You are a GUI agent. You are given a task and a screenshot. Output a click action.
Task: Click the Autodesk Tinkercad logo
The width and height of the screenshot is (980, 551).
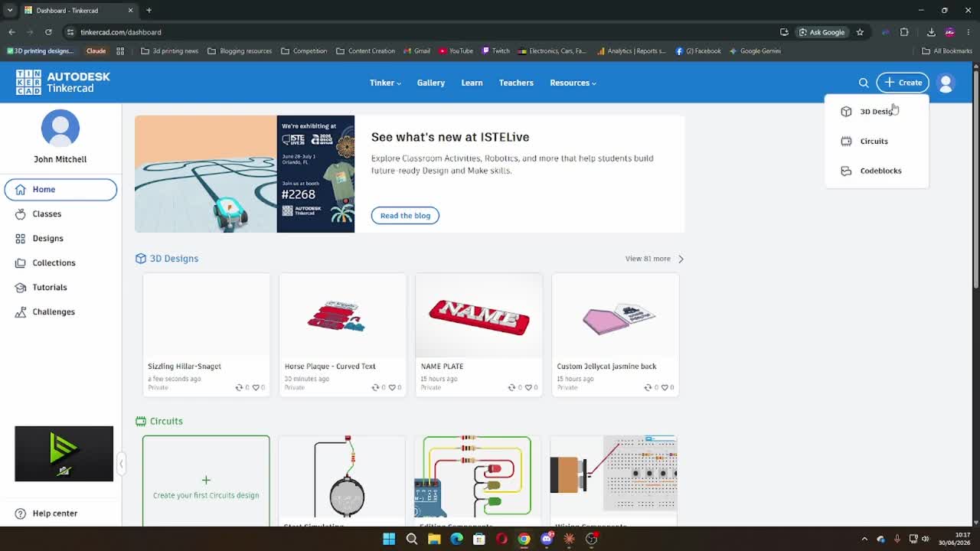tap(63, 83)
